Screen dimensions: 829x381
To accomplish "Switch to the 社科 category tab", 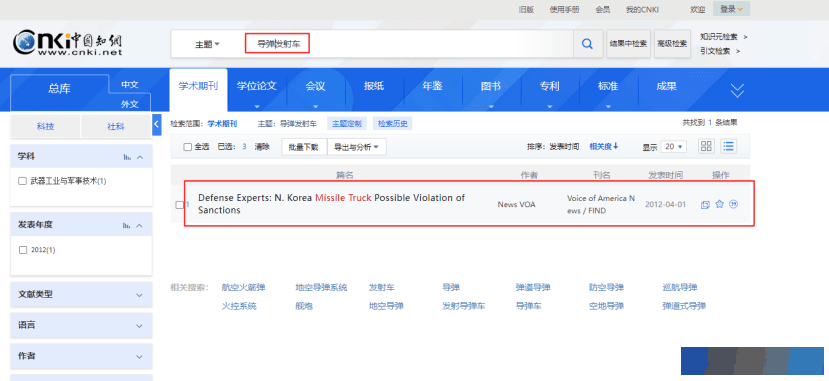I will click(116, 126).
